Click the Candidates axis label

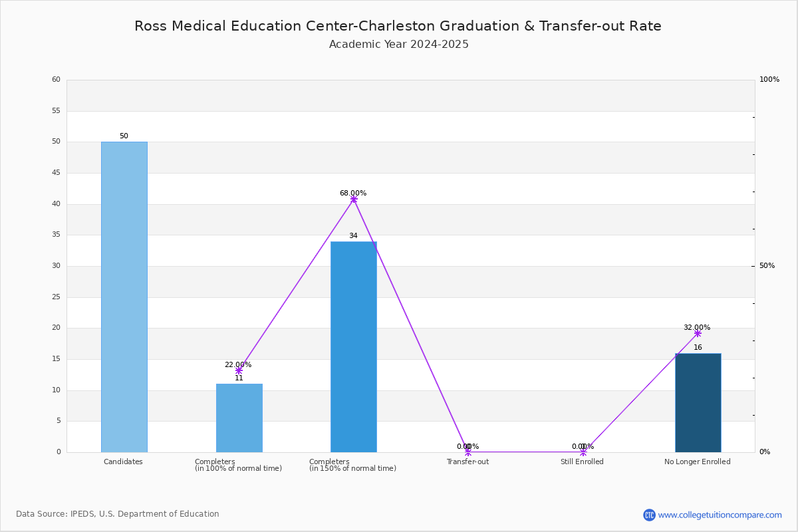coord(123,462)
